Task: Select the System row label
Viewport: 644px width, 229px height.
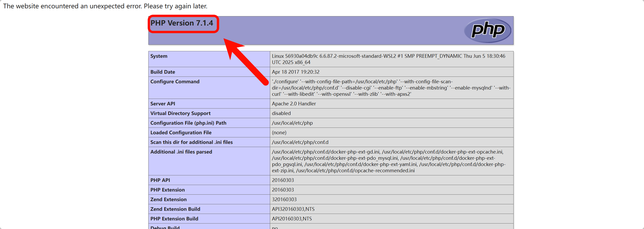Action: [x=159, y=56]
